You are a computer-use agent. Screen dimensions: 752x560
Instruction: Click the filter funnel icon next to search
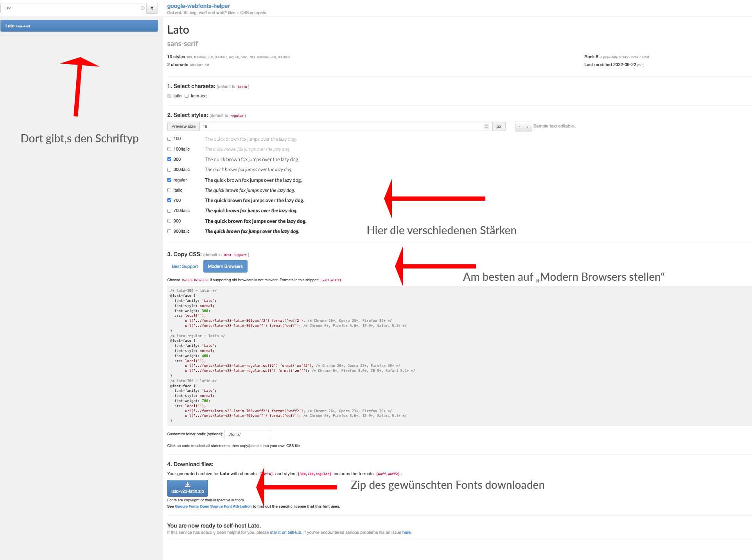[152, 8]
